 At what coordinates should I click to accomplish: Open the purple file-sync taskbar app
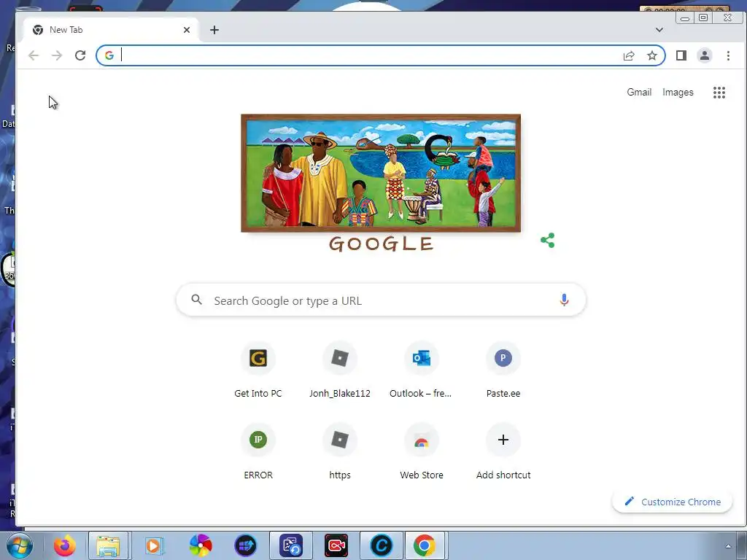[x=291, y=545]
